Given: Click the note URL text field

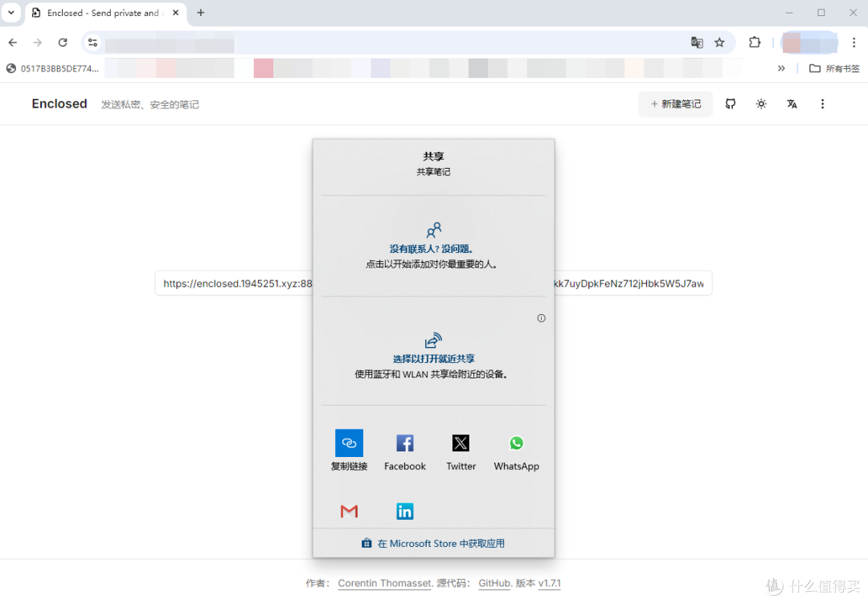Looking at the screenshot, I should [233, 284].
